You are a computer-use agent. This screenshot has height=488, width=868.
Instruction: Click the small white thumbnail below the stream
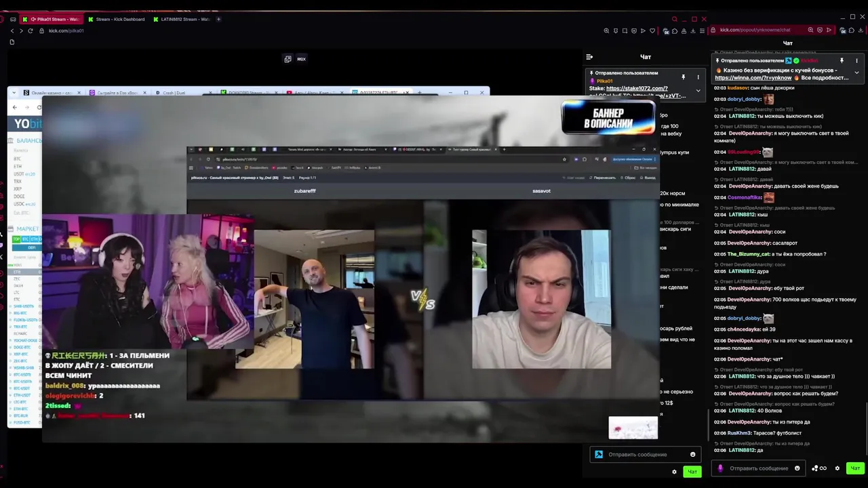click(633, 428)
